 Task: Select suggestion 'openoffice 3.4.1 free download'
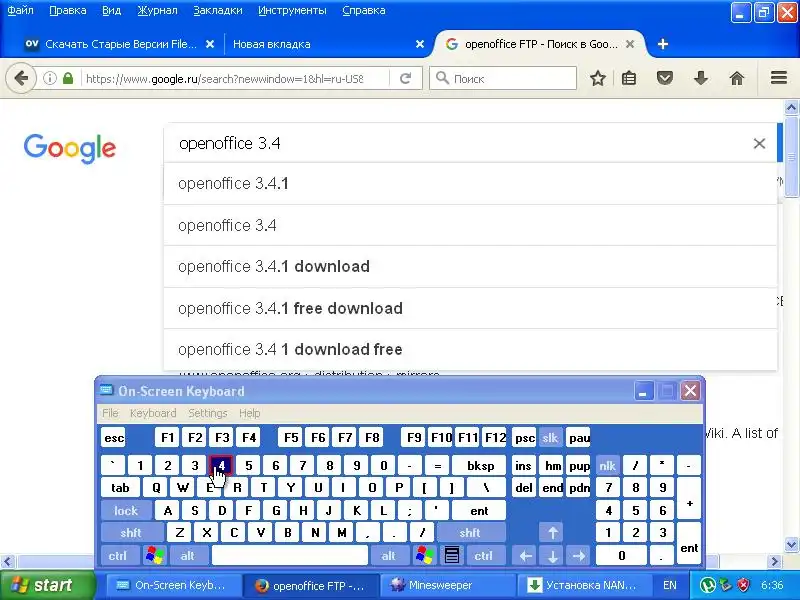coord(470,308)
